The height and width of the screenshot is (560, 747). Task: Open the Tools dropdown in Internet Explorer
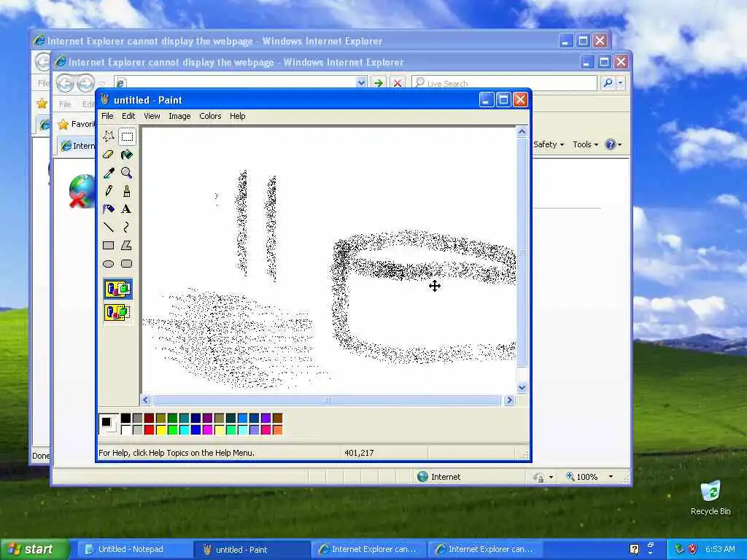point(585,144)
